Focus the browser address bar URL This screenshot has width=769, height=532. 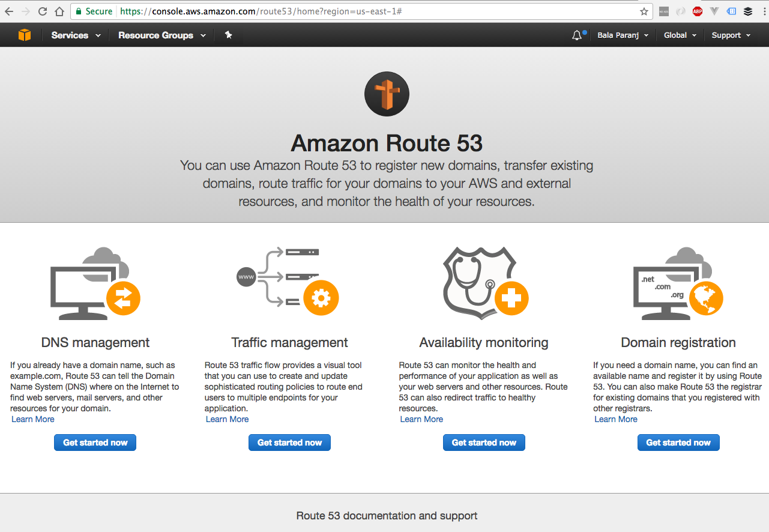(261, 11)
